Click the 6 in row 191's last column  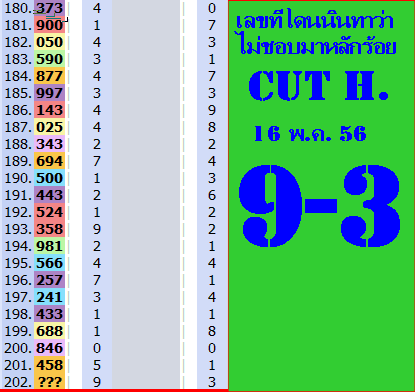[212, 195]
